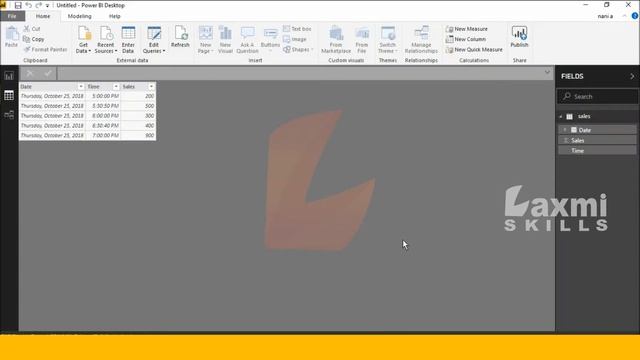
Task: Insert a New Visual
Action: 225,40
